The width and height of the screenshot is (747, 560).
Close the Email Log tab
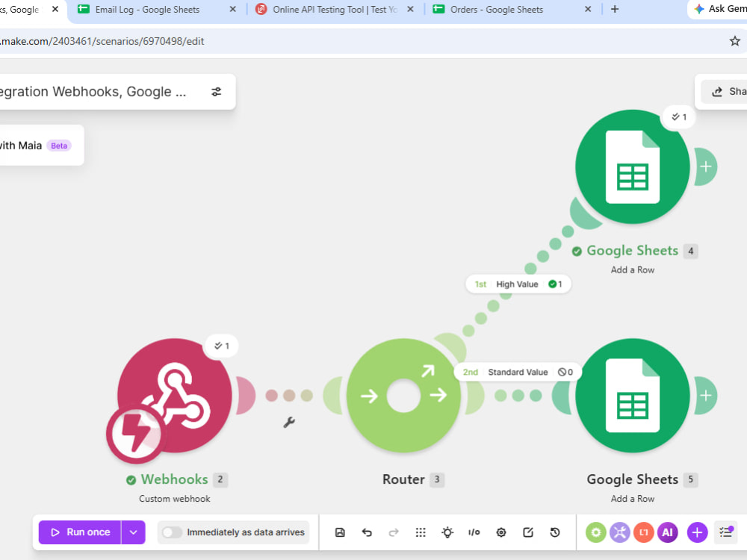(232, 9)
